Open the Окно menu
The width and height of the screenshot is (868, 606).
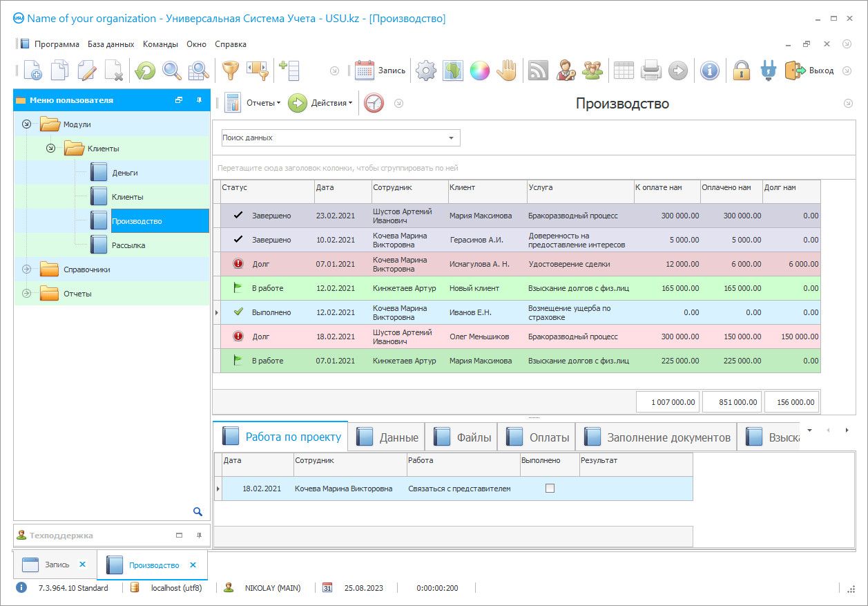click(197, 44)
